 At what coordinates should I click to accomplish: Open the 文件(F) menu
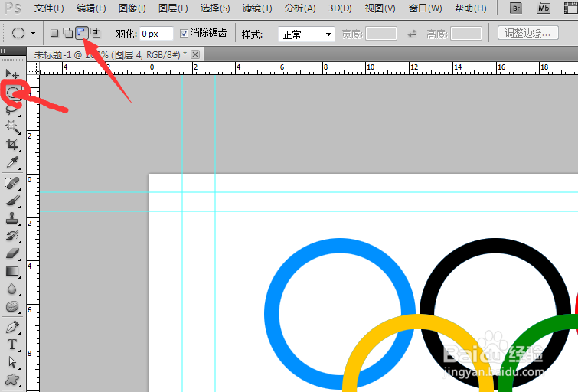click(x=49, y=8)
